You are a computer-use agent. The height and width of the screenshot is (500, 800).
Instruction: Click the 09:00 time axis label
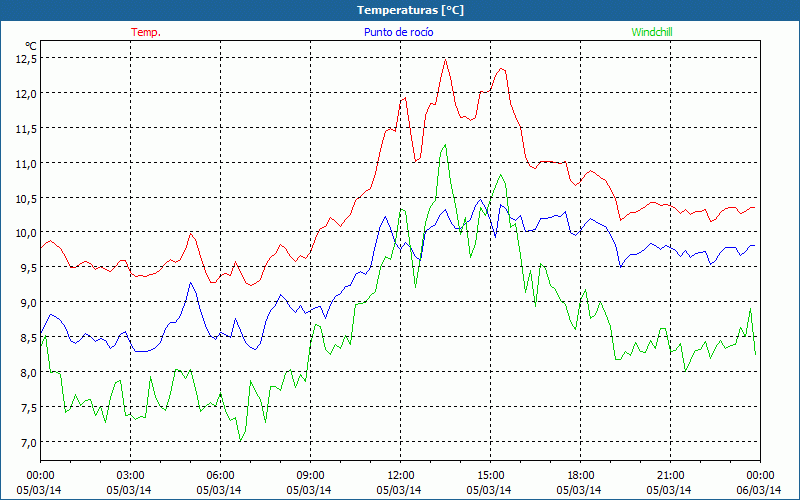(x=310, y=476)
